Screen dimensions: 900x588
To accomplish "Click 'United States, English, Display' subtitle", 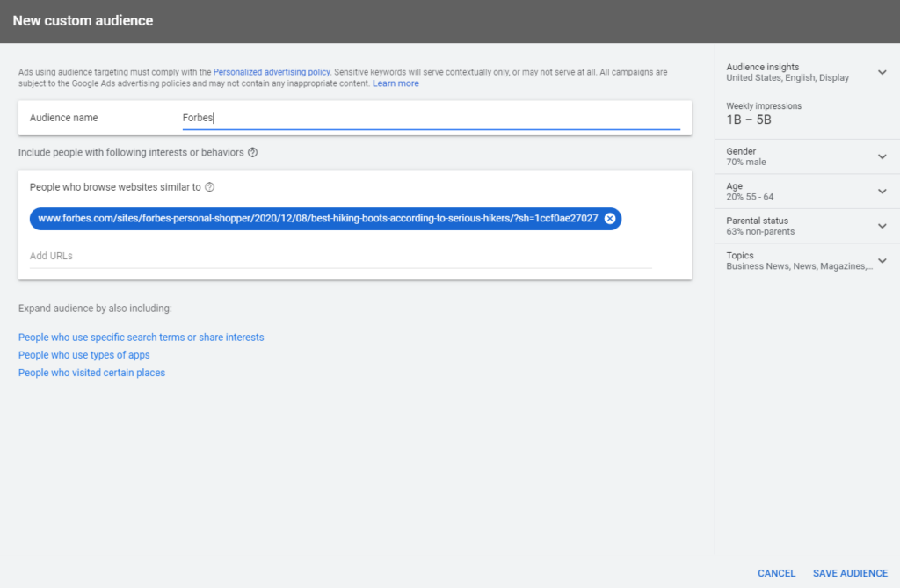I will (787, 78).
